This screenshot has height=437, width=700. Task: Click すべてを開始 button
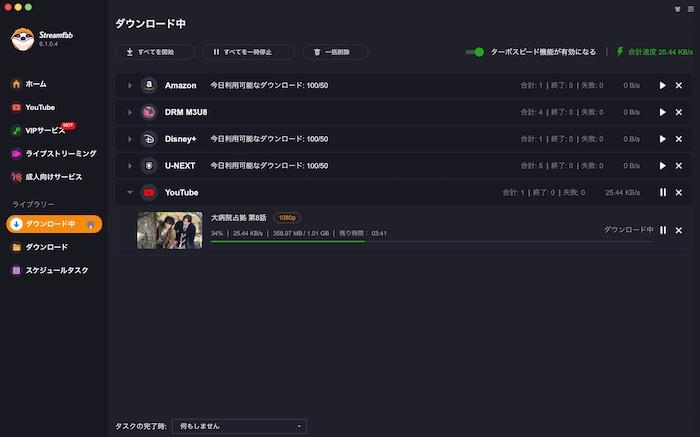(154, 52)
